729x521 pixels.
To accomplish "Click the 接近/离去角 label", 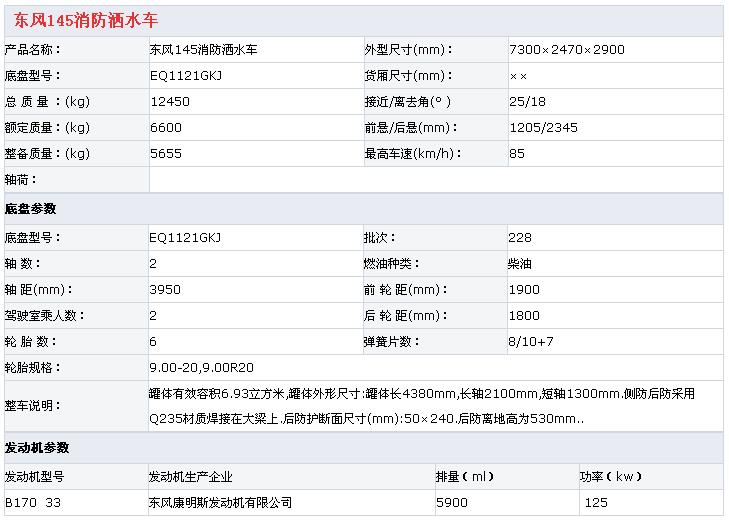I will [x=407, y=102].
